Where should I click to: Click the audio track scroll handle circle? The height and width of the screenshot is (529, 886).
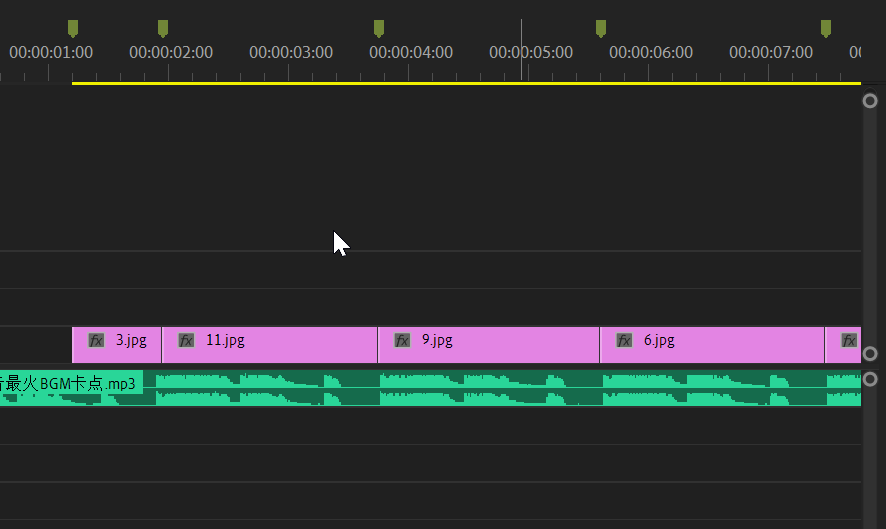coord(870,379)
